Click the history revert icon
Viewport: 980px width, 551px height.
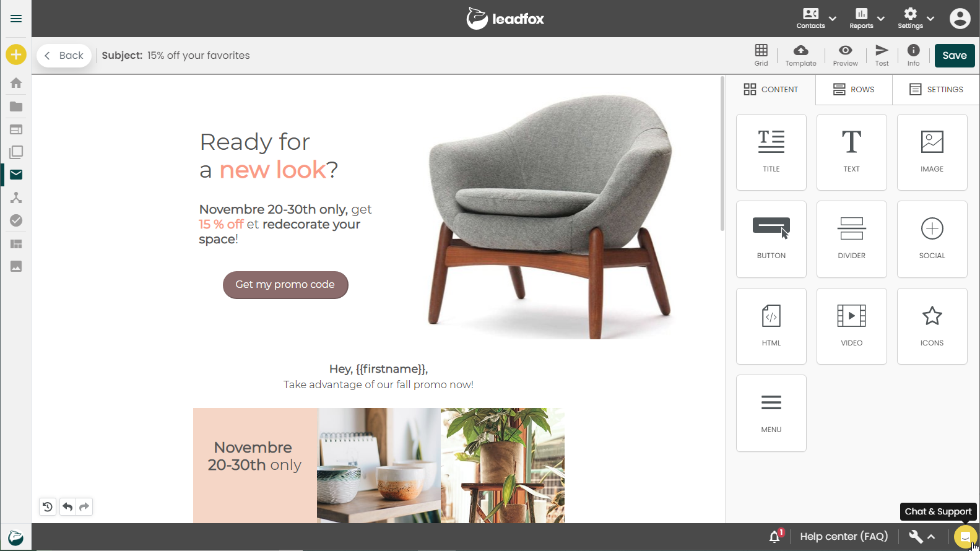48,506
